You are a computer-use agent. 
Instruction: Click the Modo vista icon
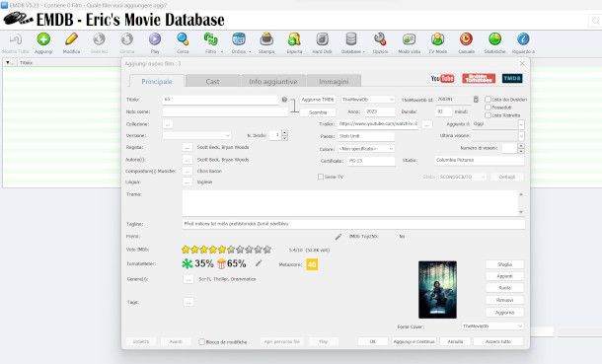pyautogui.click(x=409, y=39)
